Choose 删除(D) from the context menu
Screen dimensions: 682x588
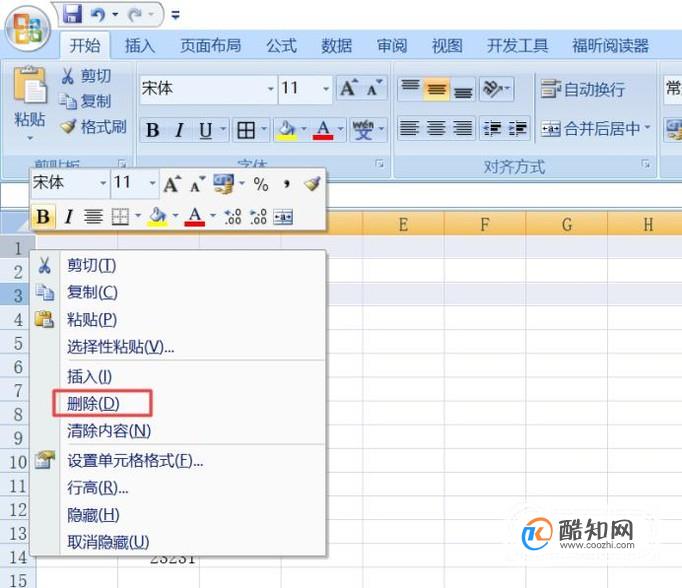tap(178, 404)
